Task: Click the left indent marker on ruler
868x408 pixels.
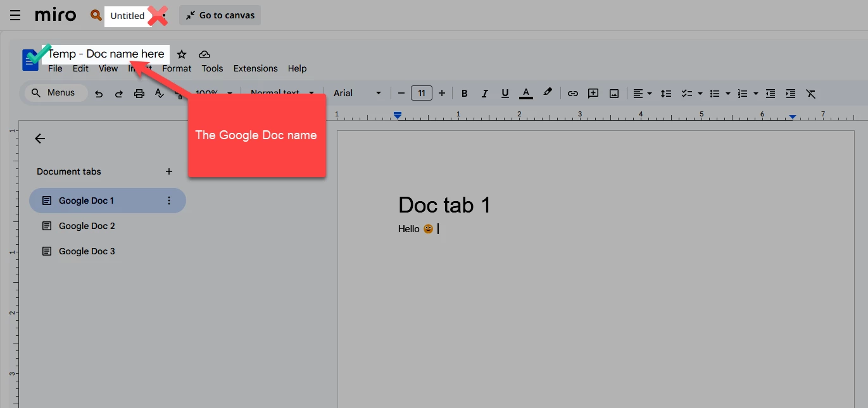Action: pos(398,115)
